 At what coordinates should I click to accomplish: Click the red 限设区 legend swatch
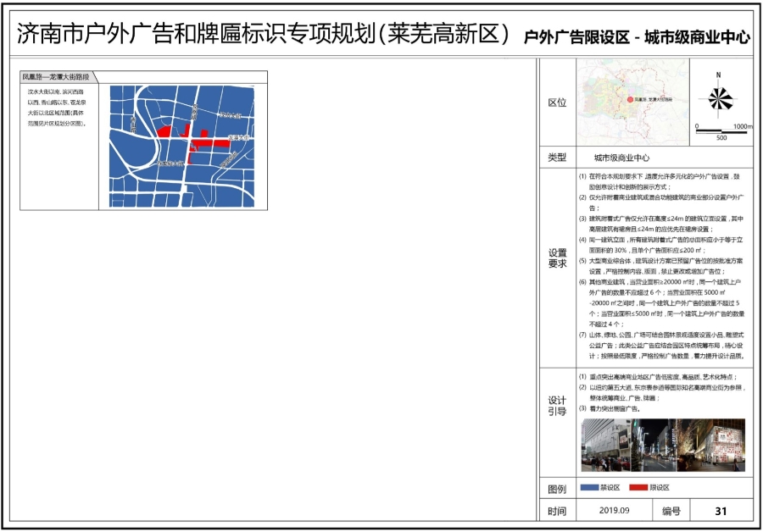coord(638,488)
